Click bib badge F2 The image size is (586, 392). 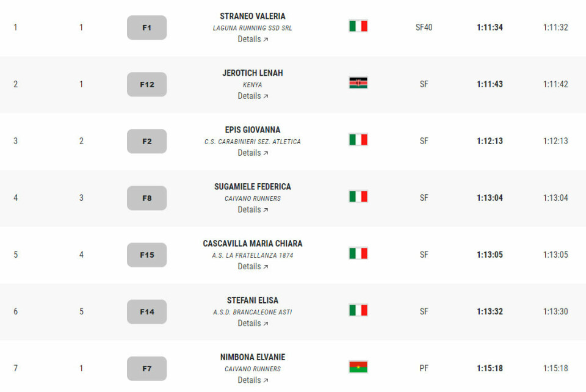[x=146, y=141]
